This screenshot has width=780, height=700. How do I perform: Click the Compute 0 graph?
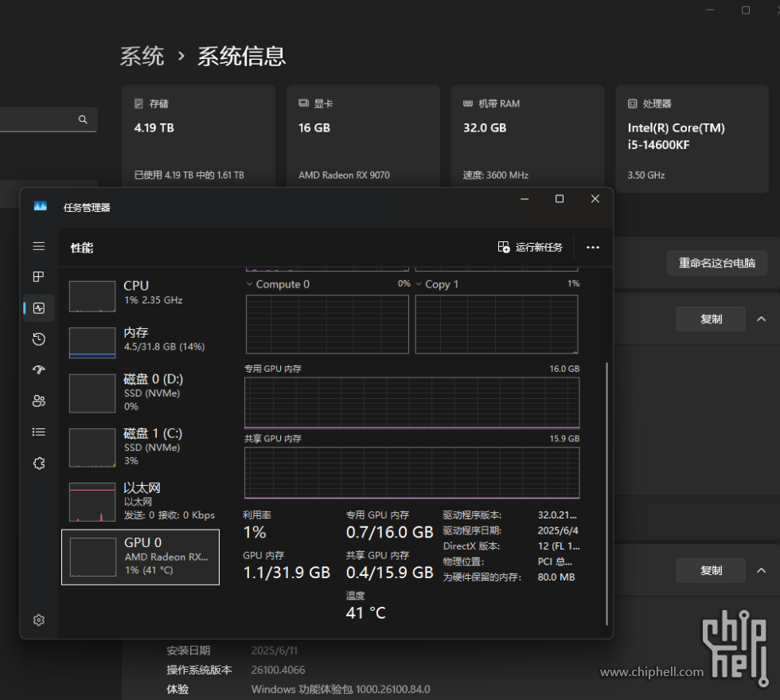(x=327, y=324)
